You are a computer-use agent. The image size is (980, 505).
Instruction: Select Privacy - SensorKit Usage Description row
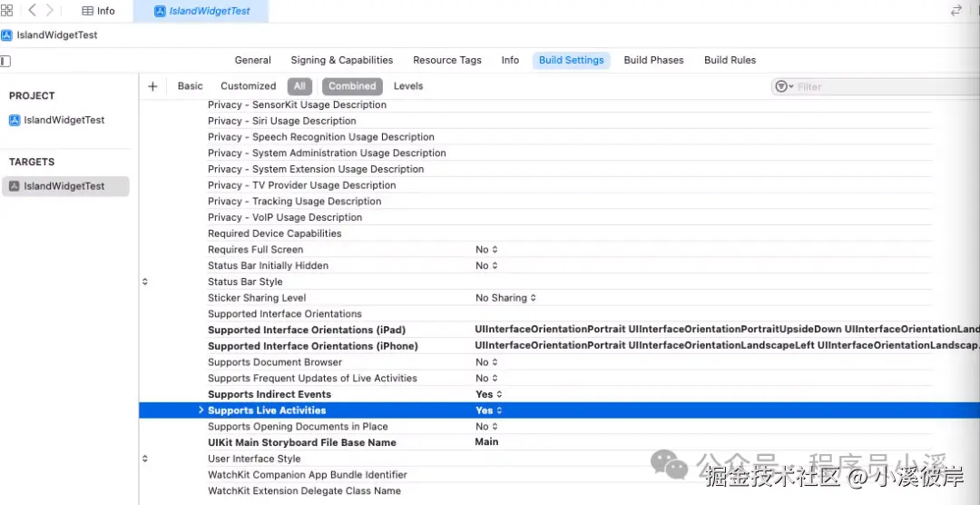[297, 104]
